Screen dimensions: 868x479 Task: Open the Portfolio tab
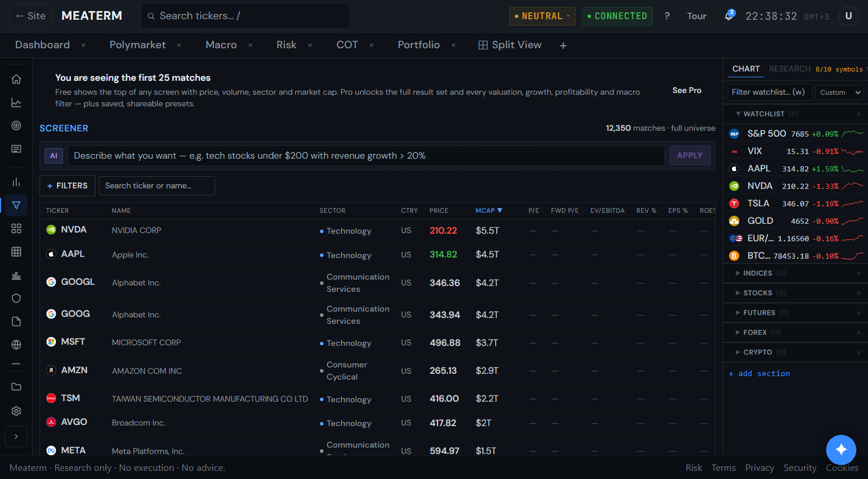(x=418, y=45)
